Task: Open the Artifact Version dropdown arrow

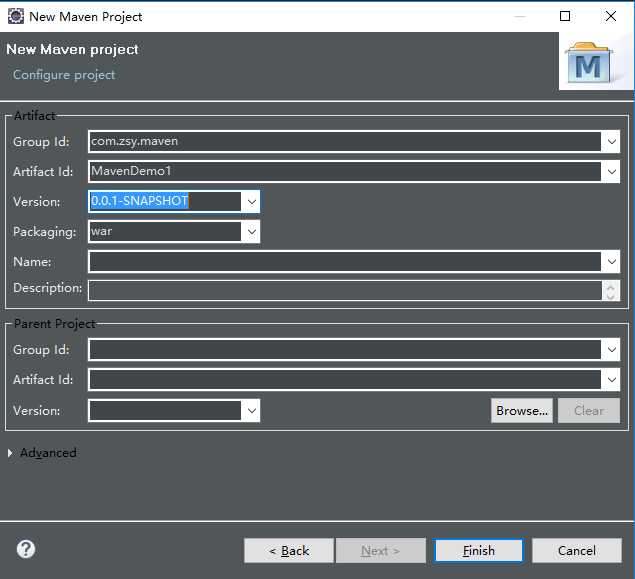Action: click(251, 202)
